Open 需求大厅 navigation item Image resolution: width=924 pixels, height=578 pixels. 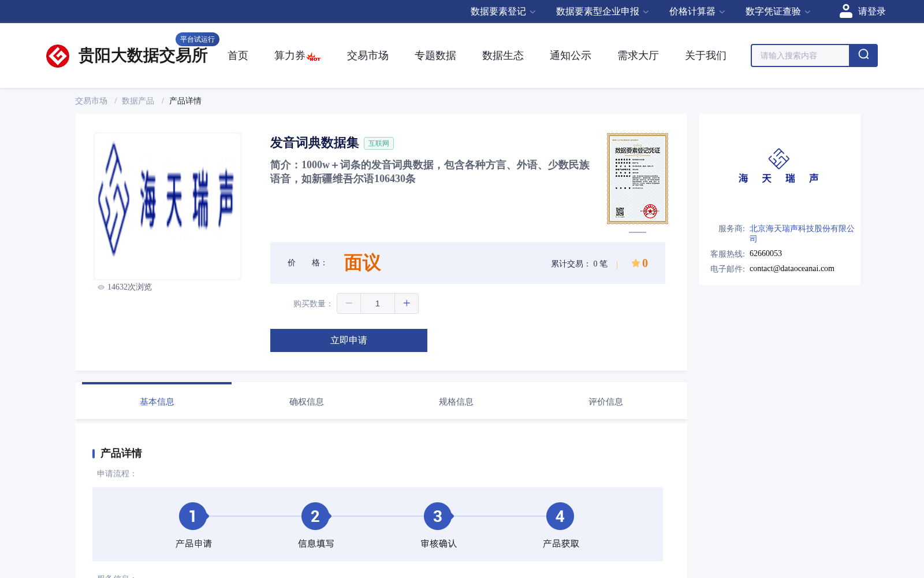coord(638,55)
